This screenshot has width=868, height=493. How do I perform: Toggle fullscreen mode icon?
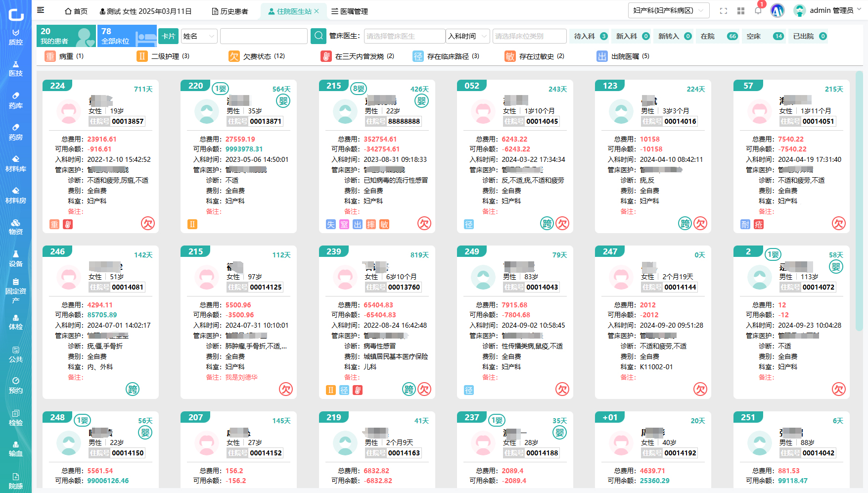724,11
